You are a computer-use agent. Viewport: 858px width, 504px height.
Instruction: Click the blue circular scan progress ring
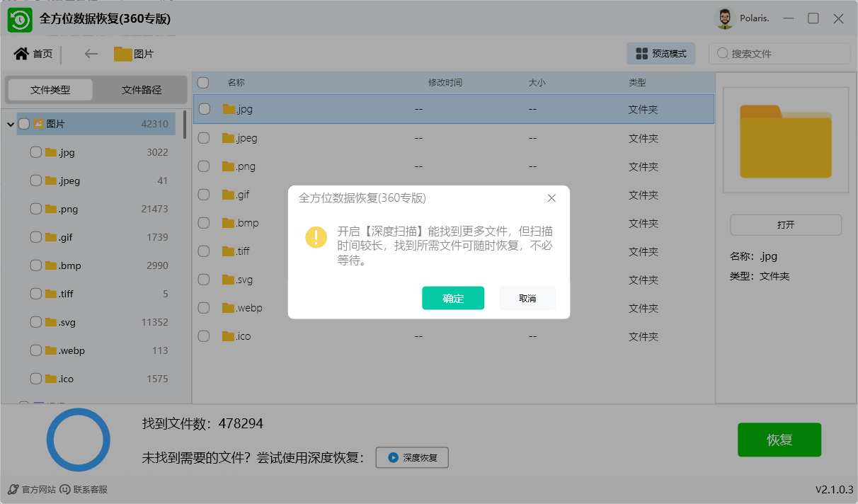coord(79,440)
